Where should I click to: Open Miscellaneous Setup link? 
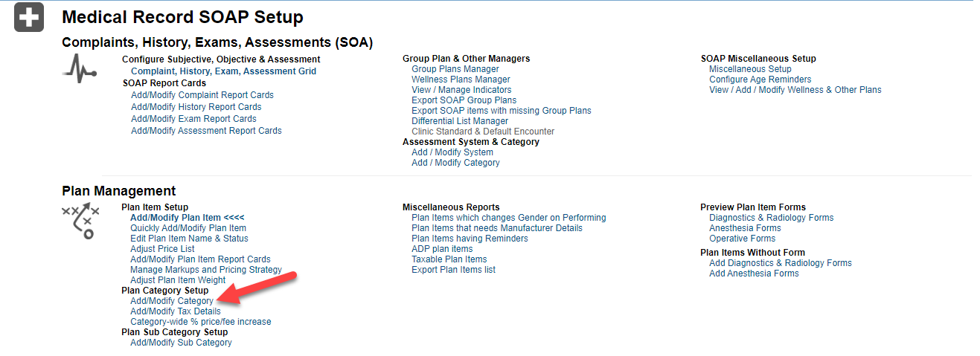(750, 69)
